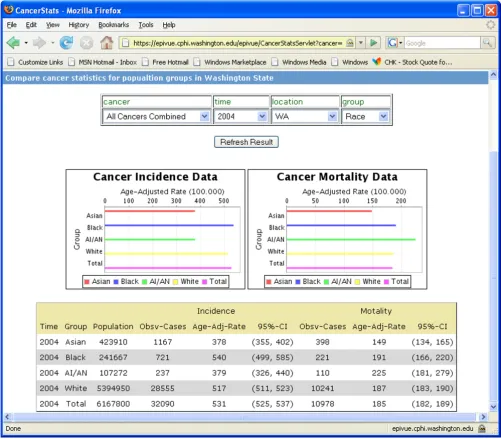Open the search engine selector dropdown arrow
This screenshot has width=501, height=439.
(401, 43)
